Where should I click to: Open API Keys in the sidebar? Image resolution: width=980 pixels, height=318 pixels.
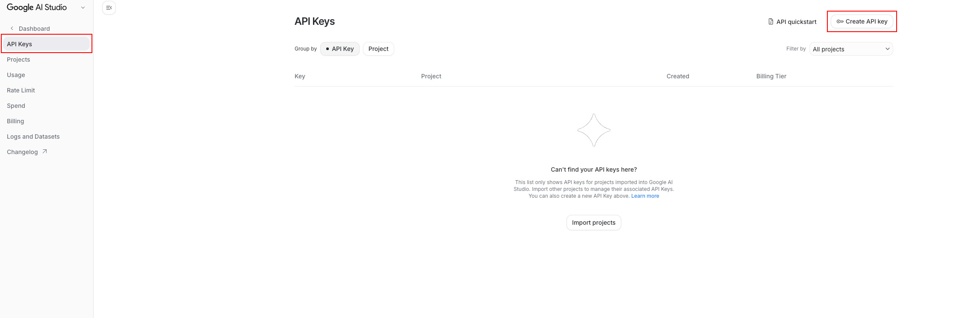click(47, 44)
